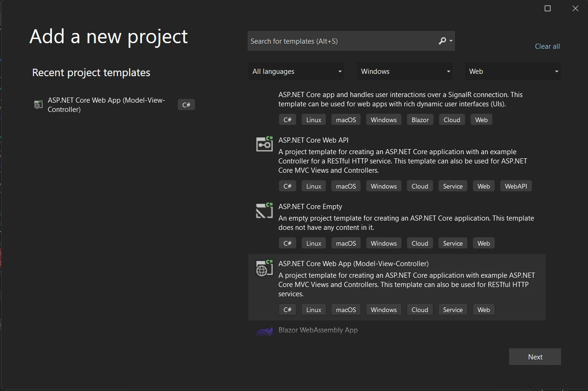The image size is (588, 391).
Task: Choose recent ASP.NET Core Web App template
Action: 106,105
